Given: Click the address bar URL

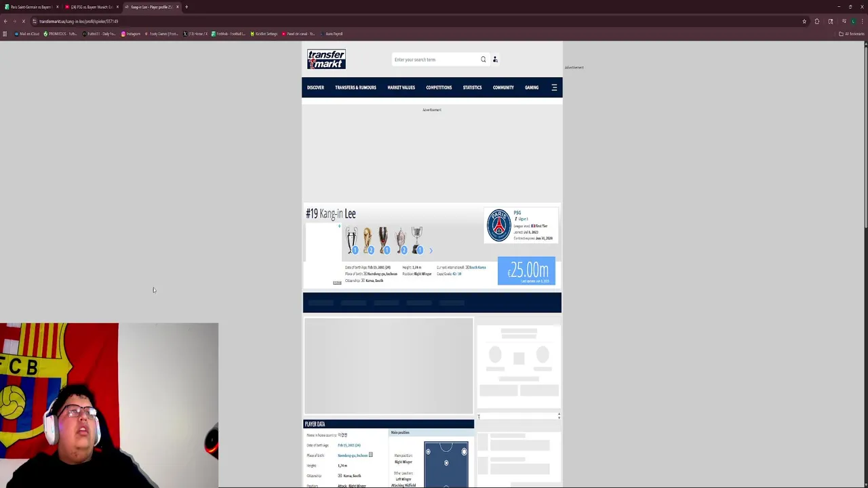Looking at the screenshot, I should [x=79, y=21].
